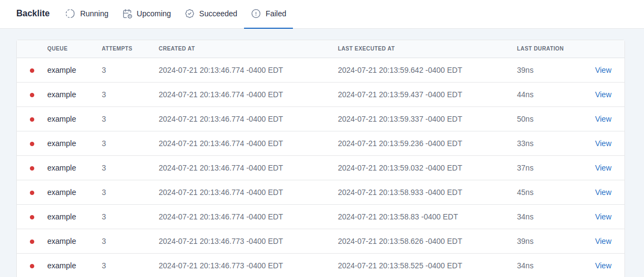Open the Upcoming tab

(154, 14)
